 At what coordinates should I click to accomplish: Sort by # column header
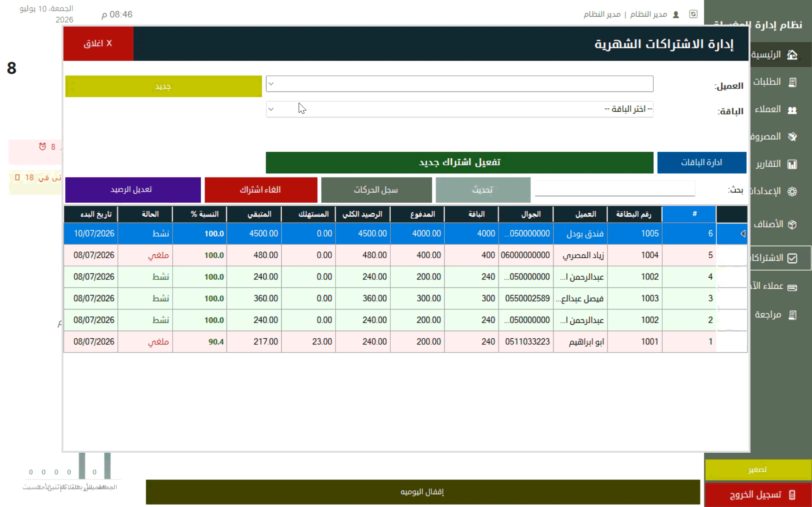(689, 214)
